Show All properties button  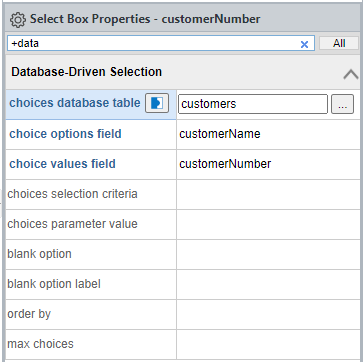339,43
